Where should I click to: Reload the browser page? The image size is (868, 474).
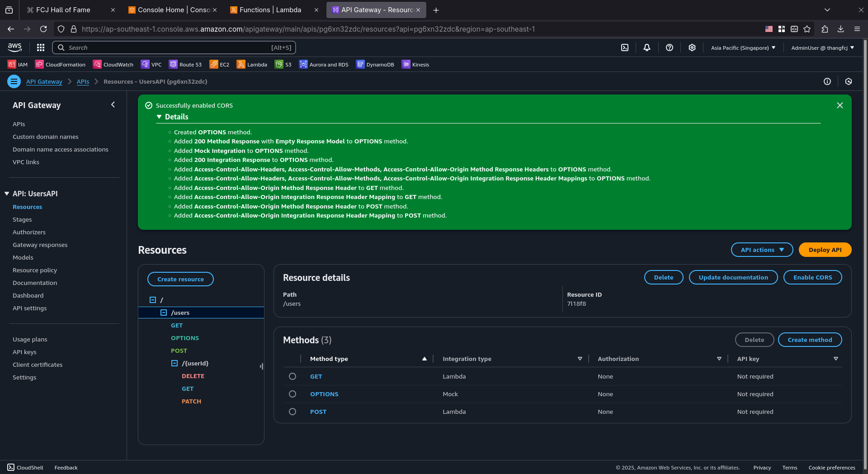coord(43,29)
